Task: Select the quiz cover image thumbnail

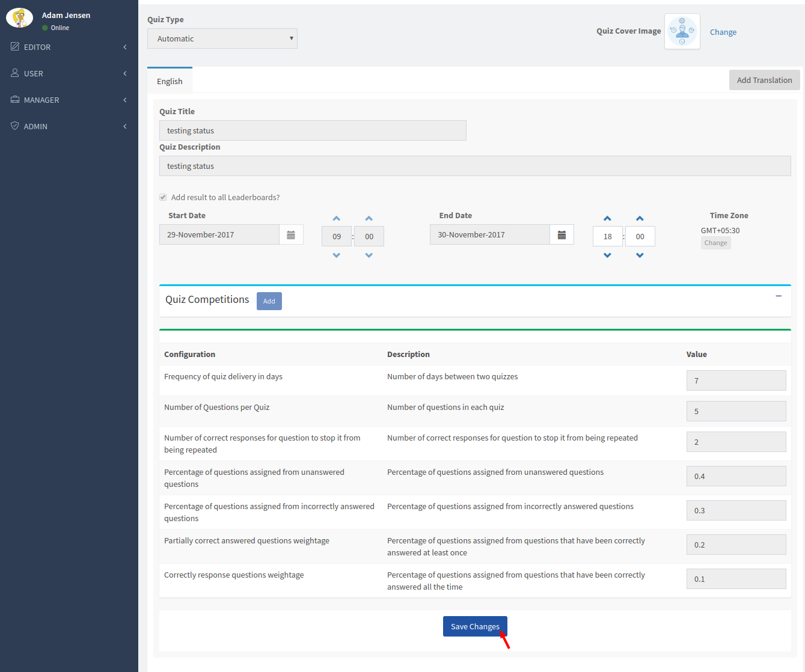Action: pyautogui.click(x=682, y=31)
